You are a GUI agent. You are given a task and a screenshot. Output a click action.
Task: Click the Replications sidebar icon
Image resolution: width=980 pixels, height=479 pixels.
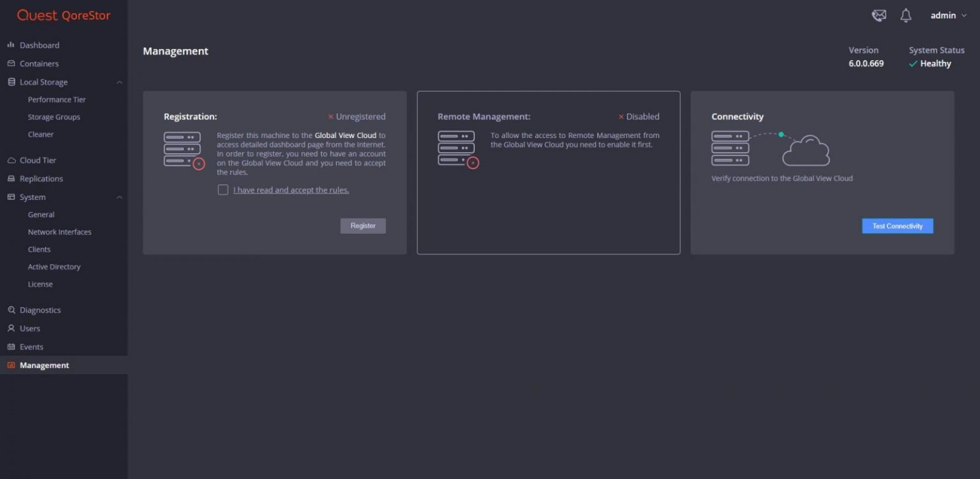11,179
